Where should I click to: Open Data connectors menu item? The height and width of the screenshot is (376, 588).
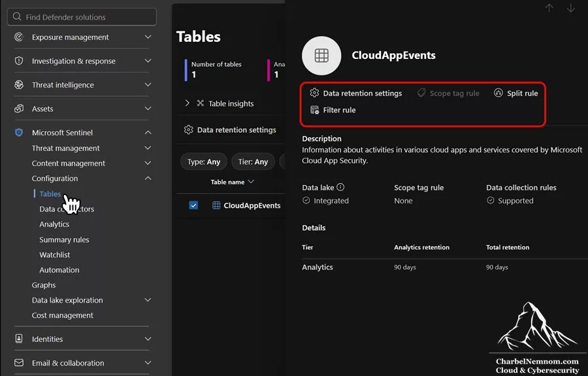pyautogui.click(x=67, y=209)
